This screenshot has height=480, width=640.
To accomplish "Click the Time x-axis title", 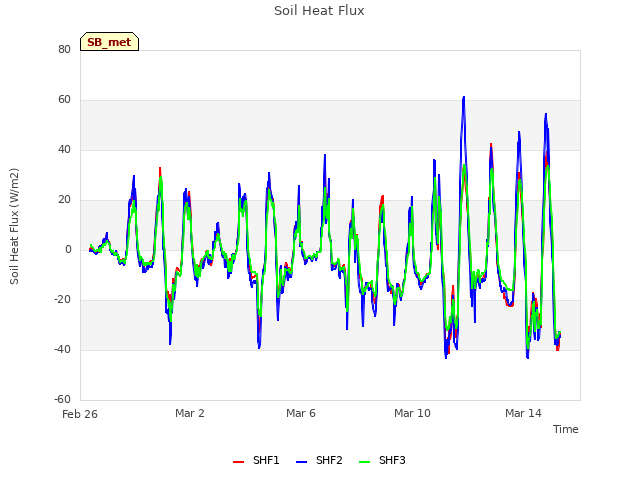I will point(566,429).
